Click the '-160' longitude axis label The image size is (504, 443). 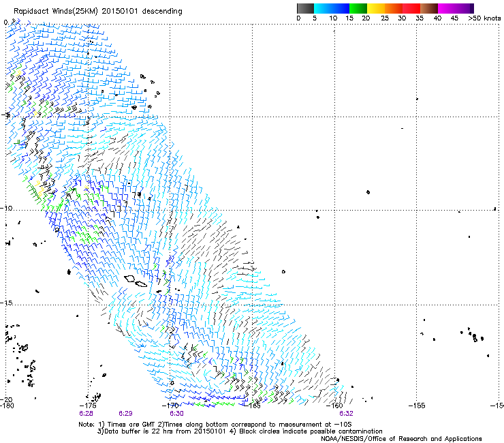[334, 406]
